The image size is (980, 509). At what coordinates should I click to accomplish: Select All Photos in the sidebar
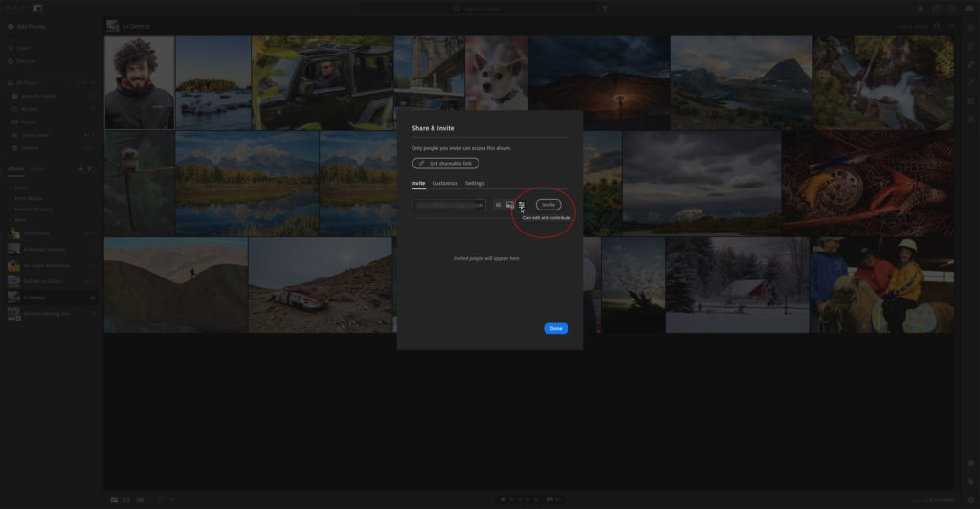tap(24, 82)
